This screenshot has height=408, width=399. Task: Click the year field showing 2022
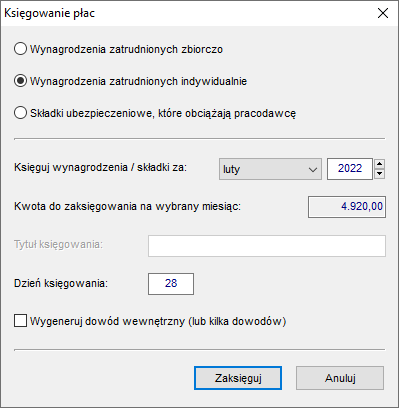[350, 169]
